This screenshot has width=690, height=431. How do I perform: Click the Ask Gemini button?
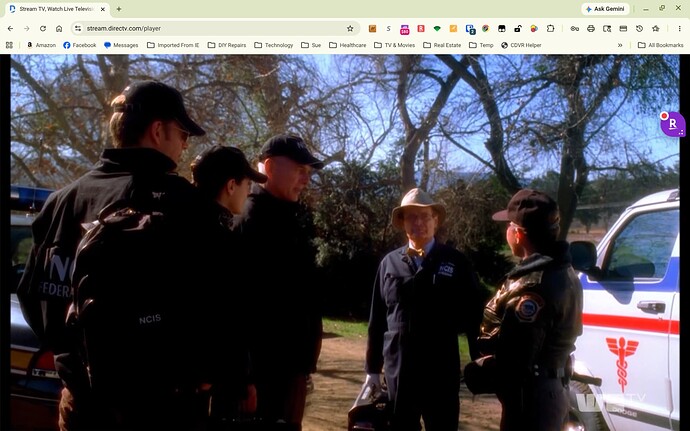pyautogui.click(x=605, y=9)
